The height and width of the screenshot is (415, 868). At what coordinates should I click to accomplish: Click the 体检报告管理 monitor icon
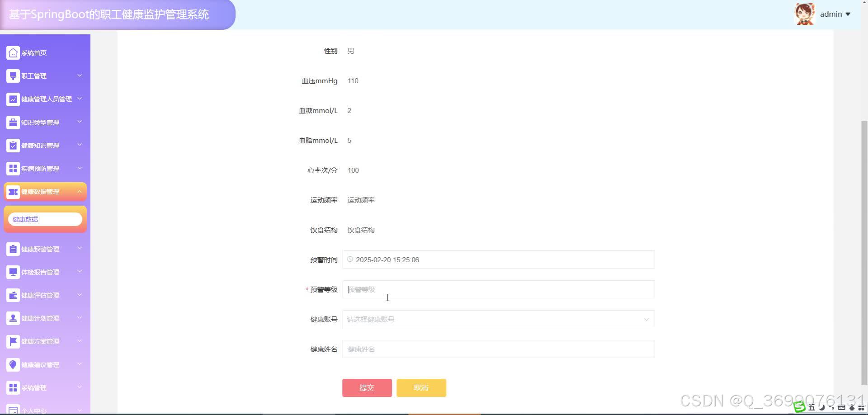[x=13, y=272]
